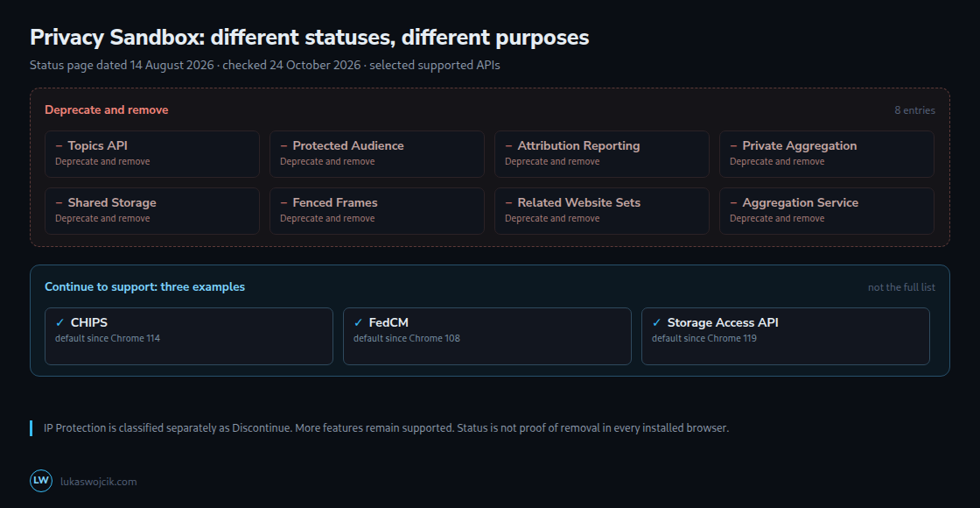Select the Fenced Frames card title
The image size is (980, 508).
click(335, 202)
